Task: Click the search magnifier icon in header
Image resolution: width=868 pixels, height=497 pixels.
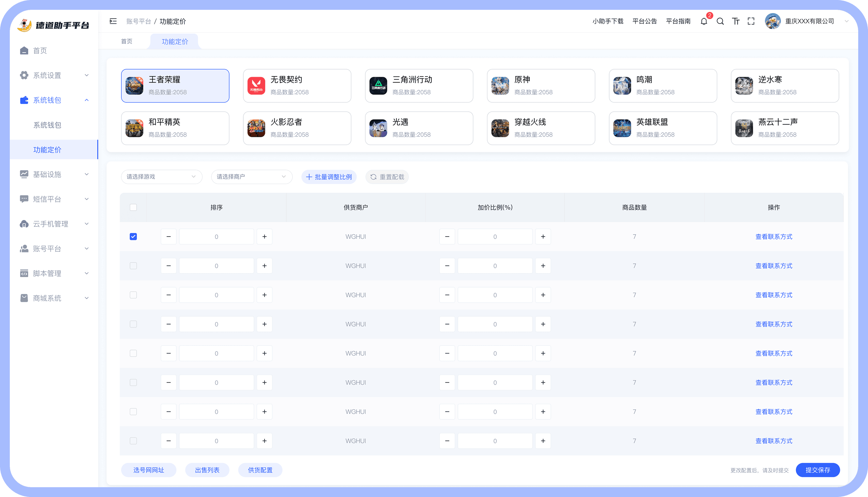Action: 720,22
